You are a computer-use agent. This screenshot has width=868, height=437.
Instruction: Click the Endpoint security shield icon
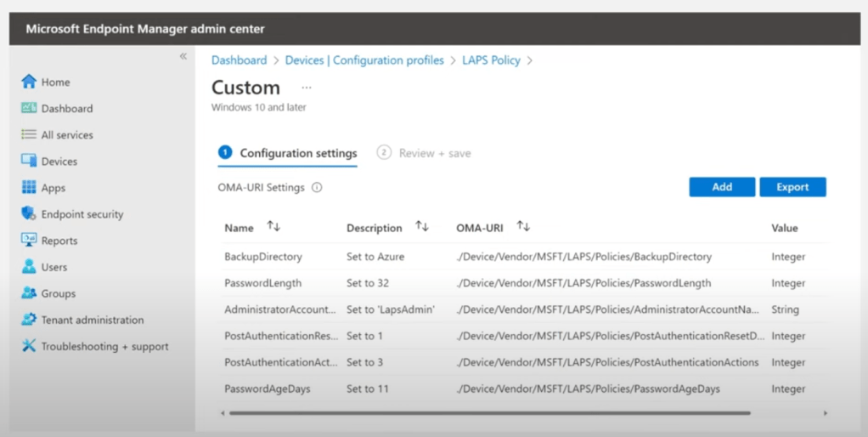pos(29,213)
